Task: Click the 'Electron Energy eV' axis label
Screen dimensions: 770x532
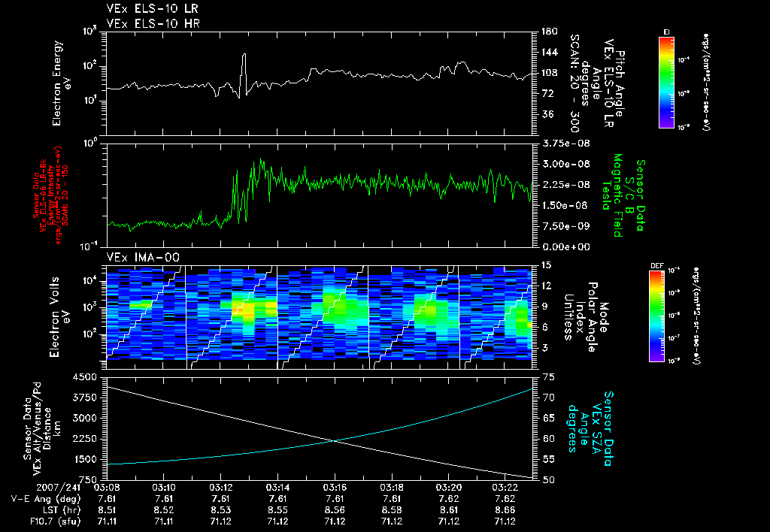Action: pyautogui.click(x=62, y=83)
